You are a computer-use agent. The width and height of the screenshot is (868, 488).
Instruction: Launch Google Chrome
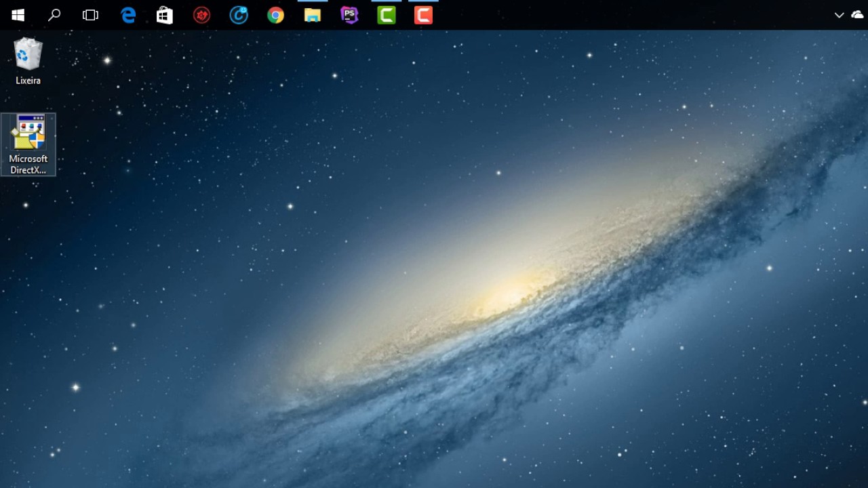[275, 15]
